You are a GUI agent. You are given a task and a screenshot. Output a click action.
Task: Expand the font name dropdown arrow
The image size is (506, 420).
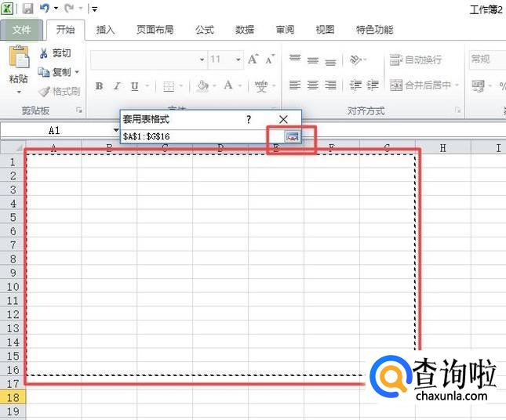tap(202, 60)
